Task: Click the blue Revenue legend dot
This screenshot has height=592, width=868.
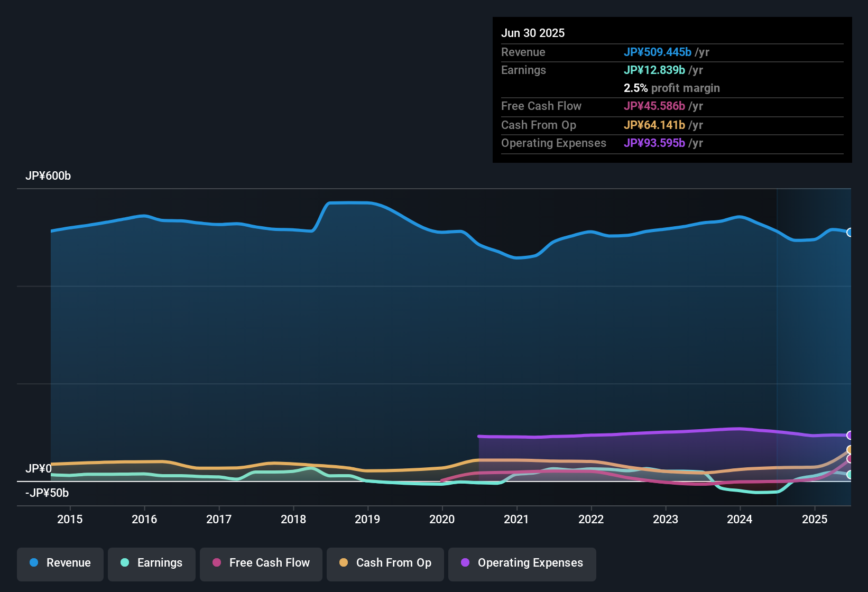Action: (34, 563)
